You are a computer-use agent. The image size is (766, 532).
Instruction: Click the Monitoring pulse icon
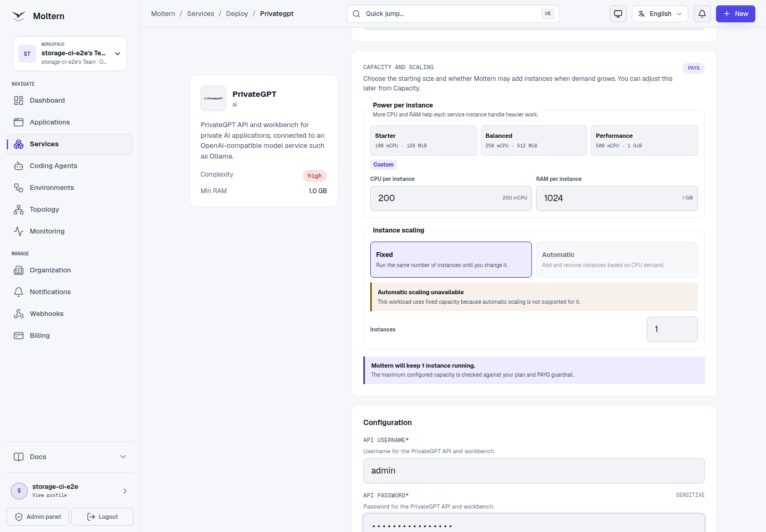19,231
